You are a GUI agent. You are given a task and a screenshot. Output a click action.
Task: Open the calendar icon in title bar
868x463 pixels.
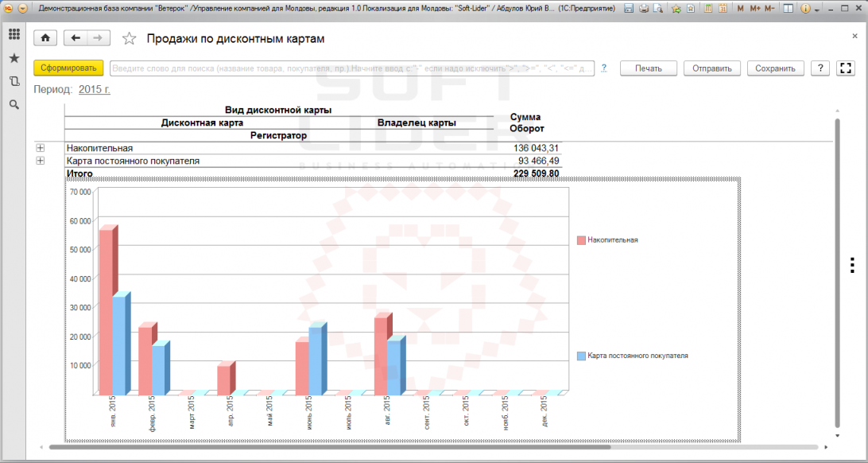723,8
